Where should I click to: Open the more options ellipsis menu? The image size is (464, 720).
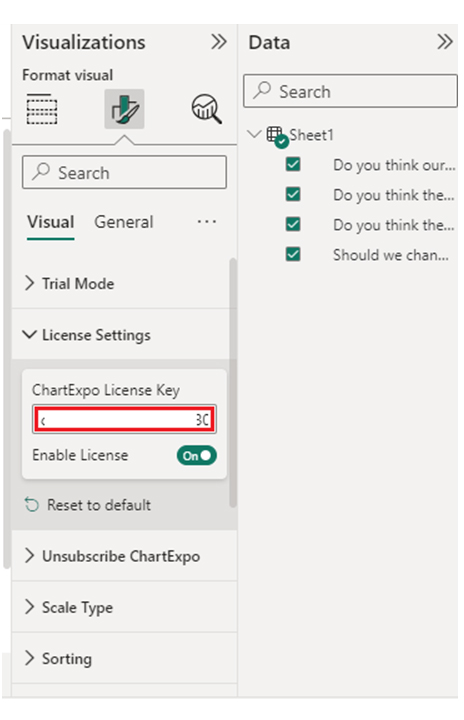[x=207, y=222]
